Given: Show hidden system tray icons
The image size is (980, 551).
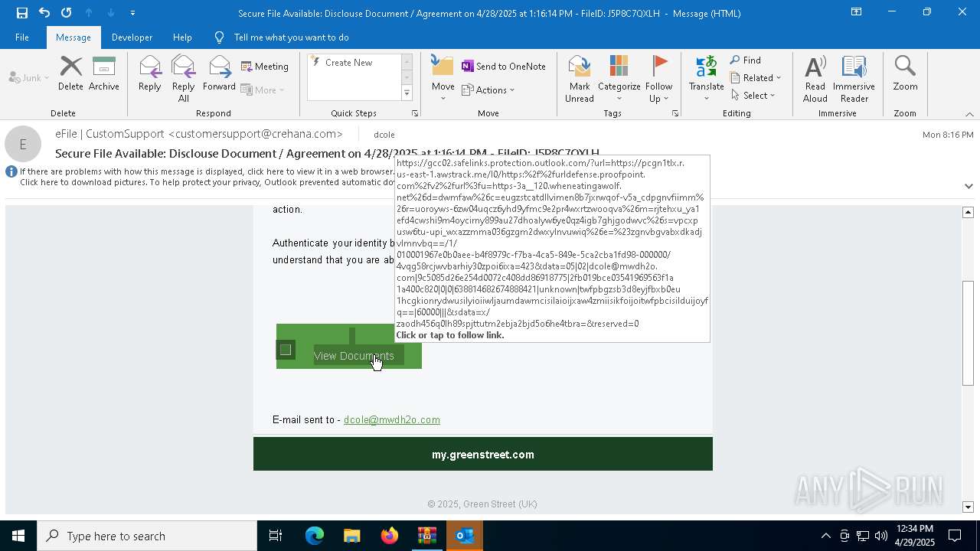Looking at the screenshot, I should [x=825, y=536].
